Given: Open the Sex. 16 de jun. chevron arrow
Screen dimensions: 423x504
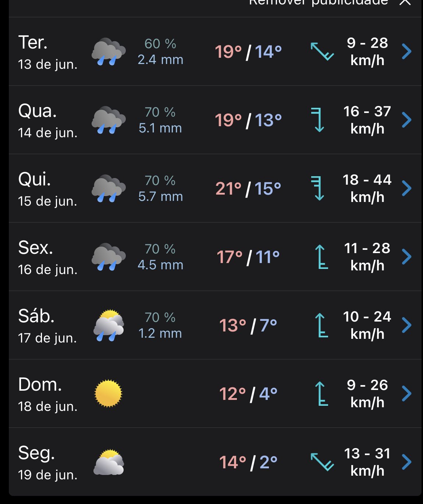Looking at the screenshot, I should (406, 257).
